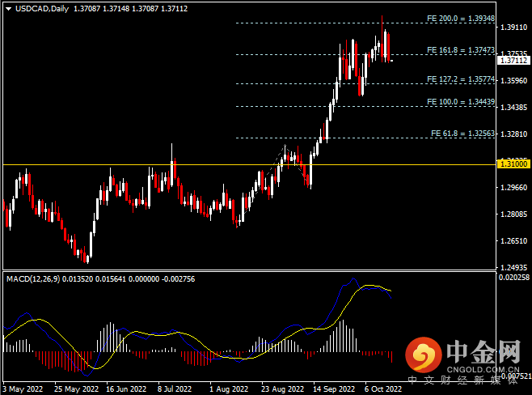Click the 6 Oct 2022 date label
532x395 pixels.
[x=383, y=389]
